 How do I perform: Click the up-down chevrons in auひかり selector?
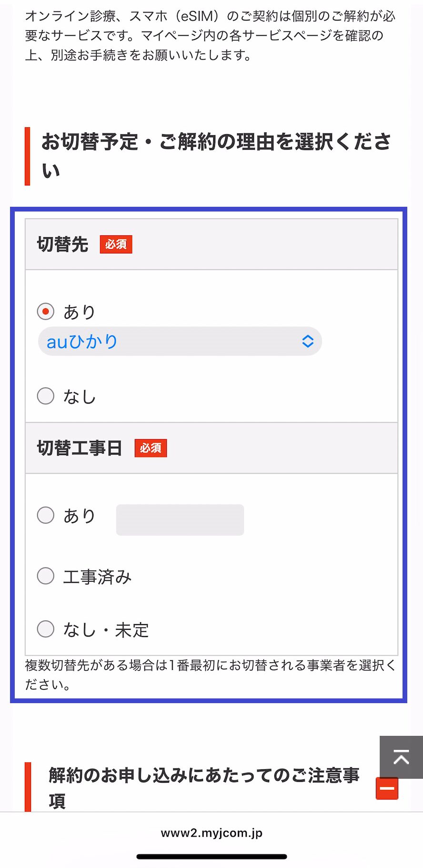[308, 341]
